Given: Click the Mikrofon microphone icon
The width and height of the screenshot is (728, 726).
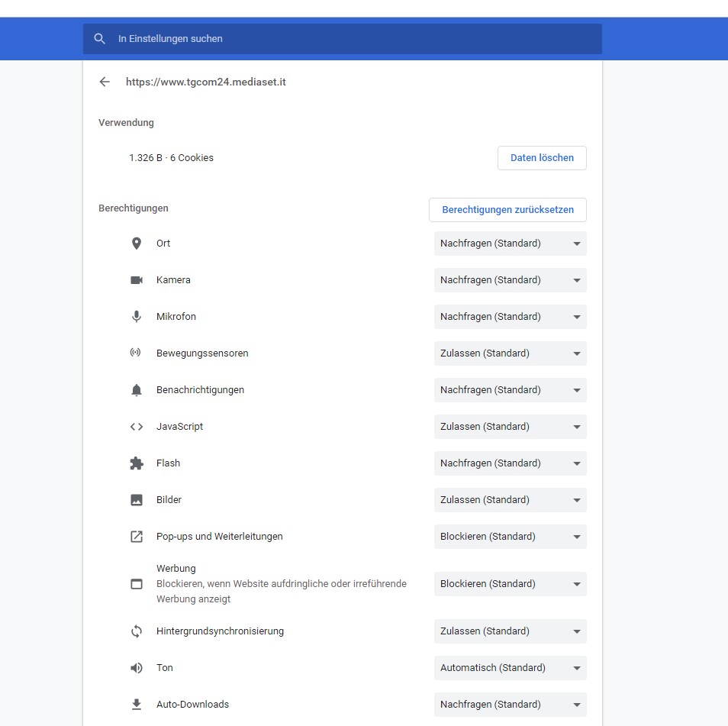Looking at the screenshot, I should [x=137, y=317].
